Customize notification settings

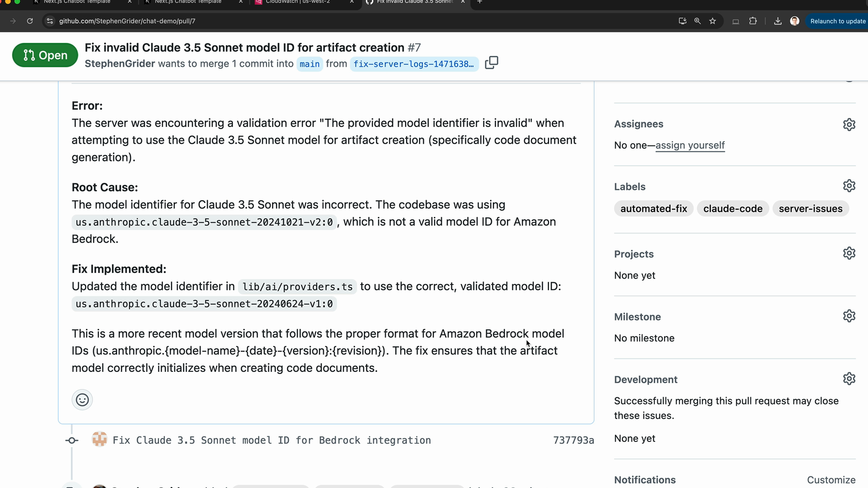point(831,480)
